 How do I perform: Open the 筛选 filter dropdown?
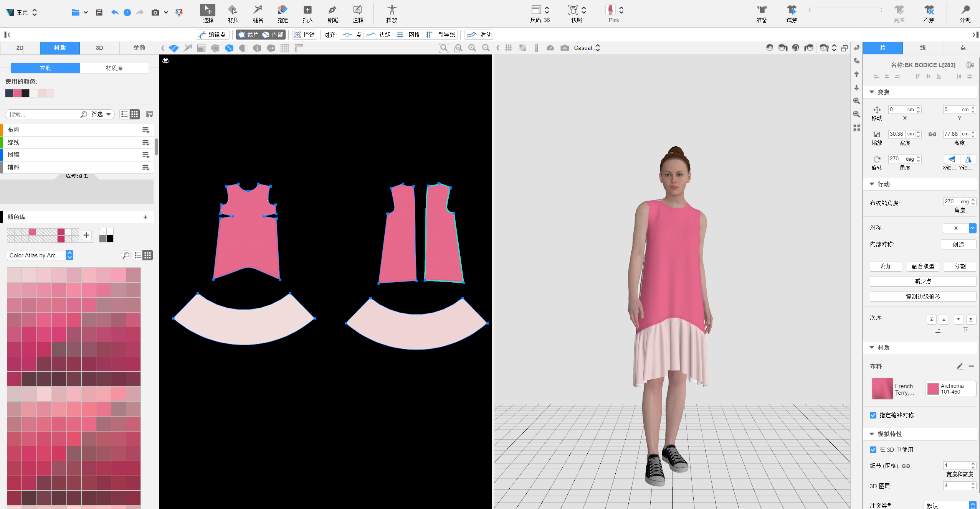[101, 114]
